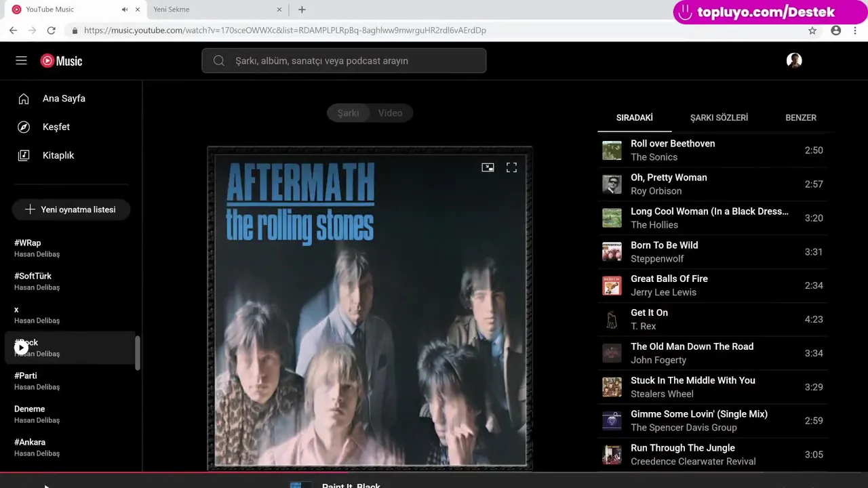868x488 pixels.
Task: Play the #Rock playlist from sidebar
Action: [21, 348]
